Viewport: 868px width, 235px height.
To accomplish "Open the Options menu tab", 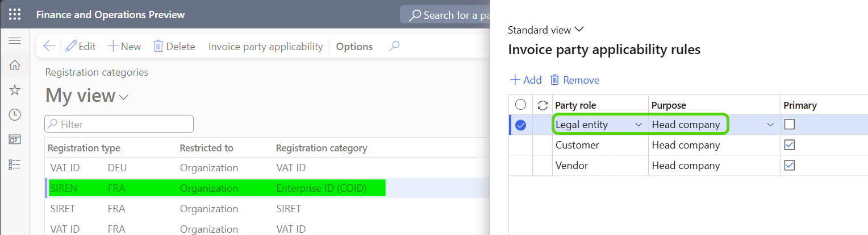I will coord(354,47).
